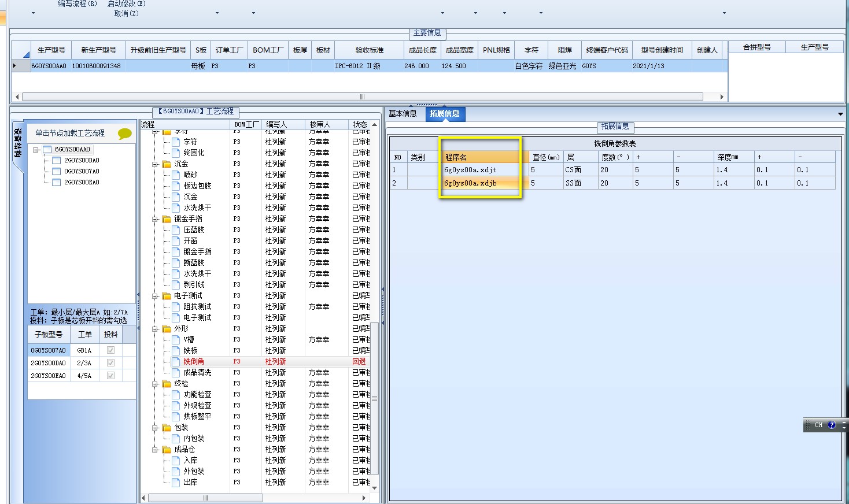Select the 外观检查 process row
Screen dimensions: 849x504
coord(254,406)
